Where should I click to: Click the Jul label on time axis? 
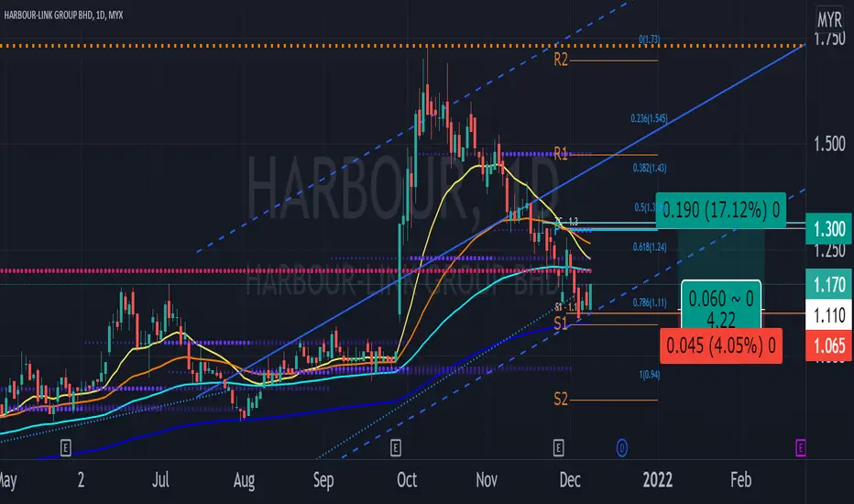coord(160,480)
